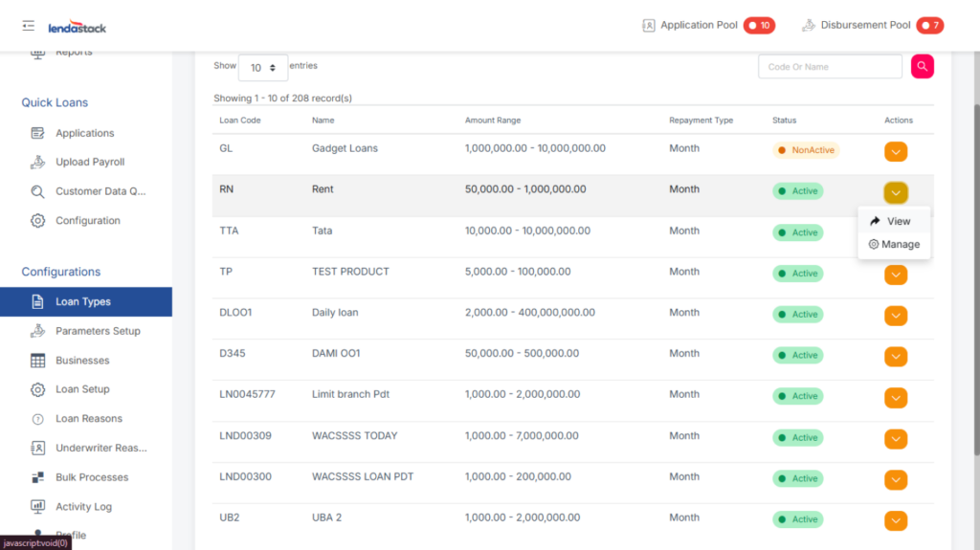Click the hamburger menu icon beside the logo
Screen dimensions: 980x550
(29, 26)
